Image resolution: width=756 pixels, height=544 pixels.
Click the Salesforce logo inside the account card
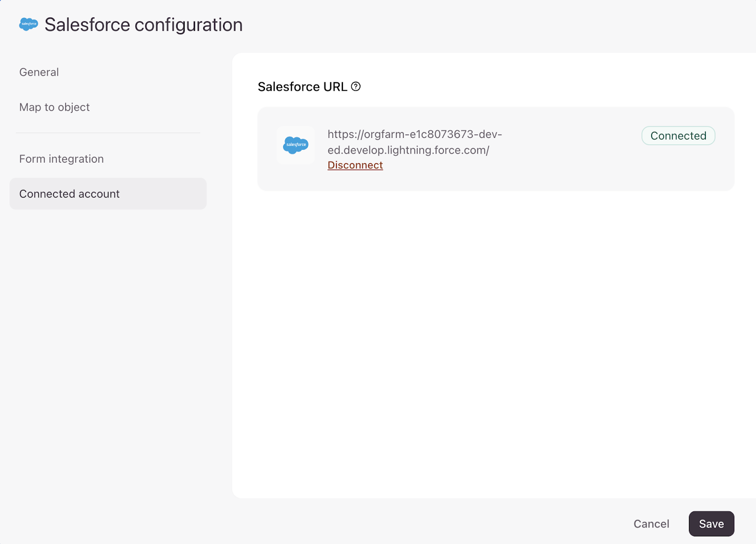click(x=295, y=145)
